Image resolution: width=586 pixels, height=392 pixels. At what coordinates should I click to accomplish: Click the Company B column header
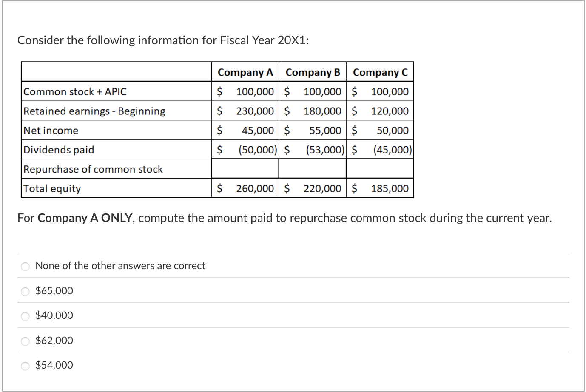[x=313, y=72]
